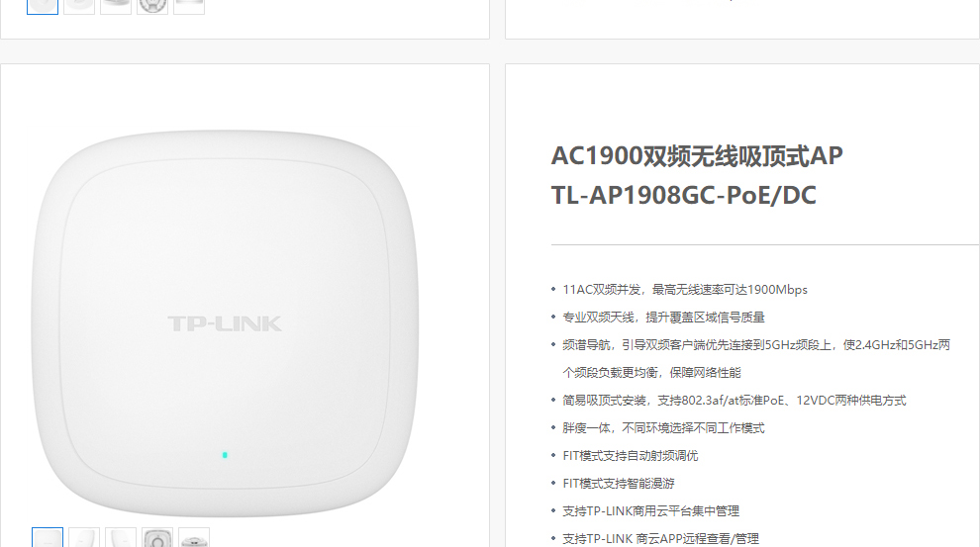Select second angled thumbnail below TL-AP1908GC image

pyautogui.click(x=84, y=538)
